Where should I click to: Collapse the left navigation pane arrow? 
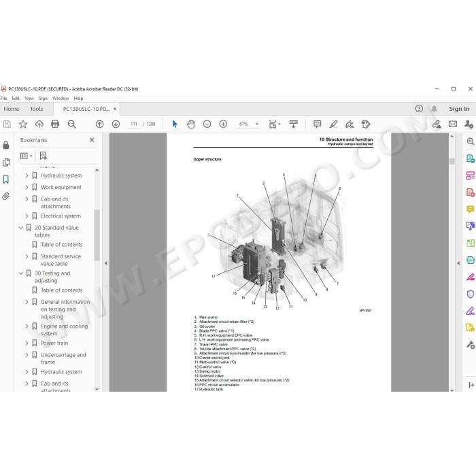106,263
